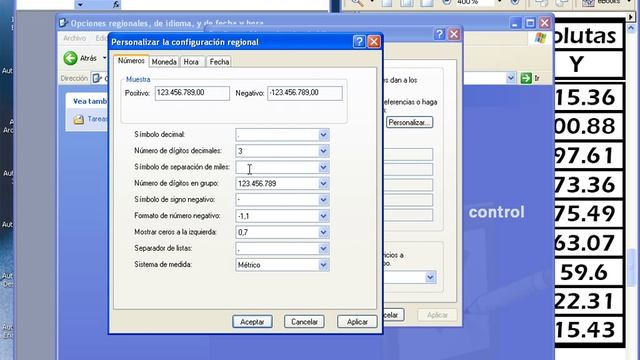640x360 pixels.
Task: Click the cell showing 73.36
Action: 588,184
